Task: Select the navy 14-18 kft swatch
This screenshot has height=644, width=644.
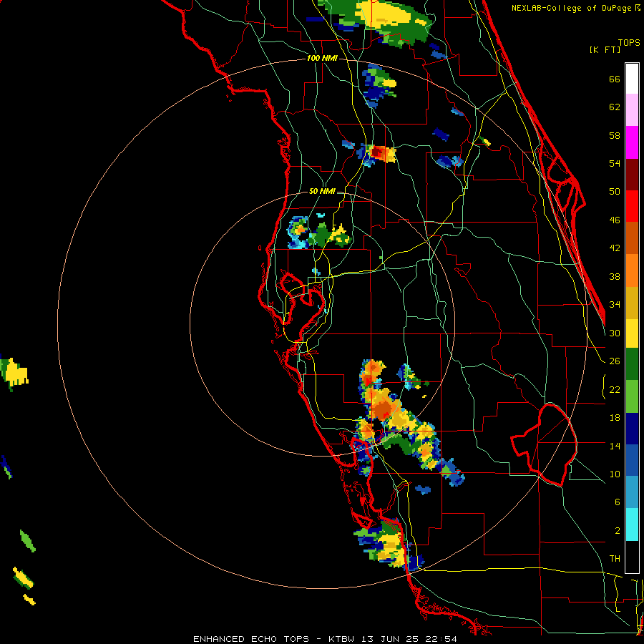Action: (x=632, y=429)
